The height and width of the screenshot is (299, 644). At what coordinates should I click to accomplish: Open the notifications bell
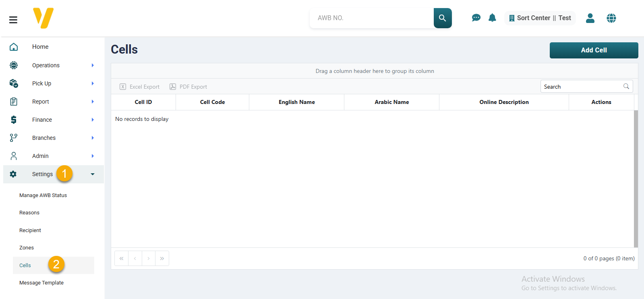pyautogui.click(x=492, y=18)
